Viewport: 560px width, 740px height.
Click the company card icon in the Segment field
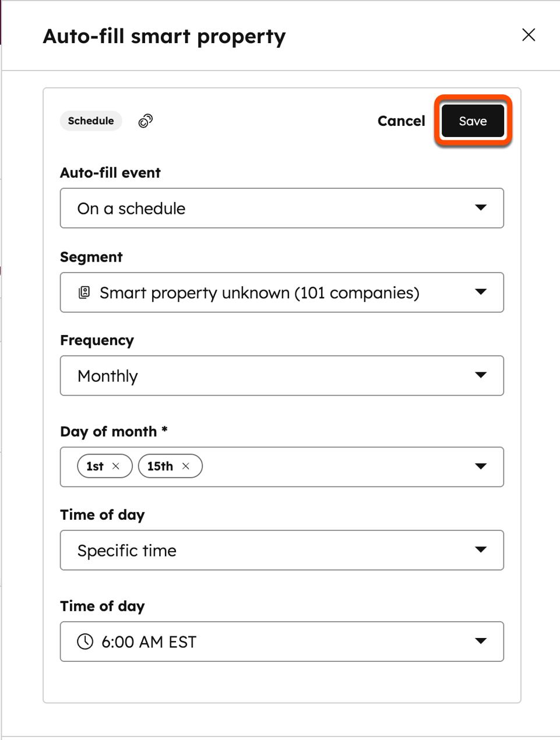[84, 293]
